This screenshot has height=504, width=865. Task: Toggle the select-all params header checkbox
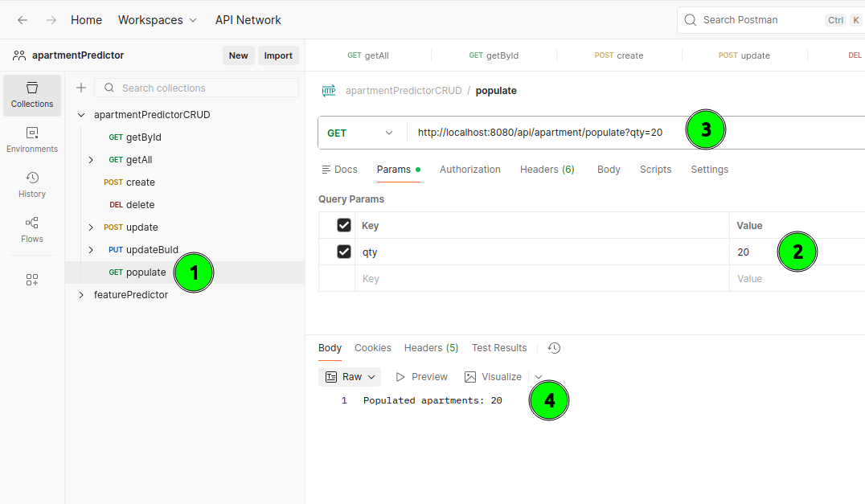[344, 225]
